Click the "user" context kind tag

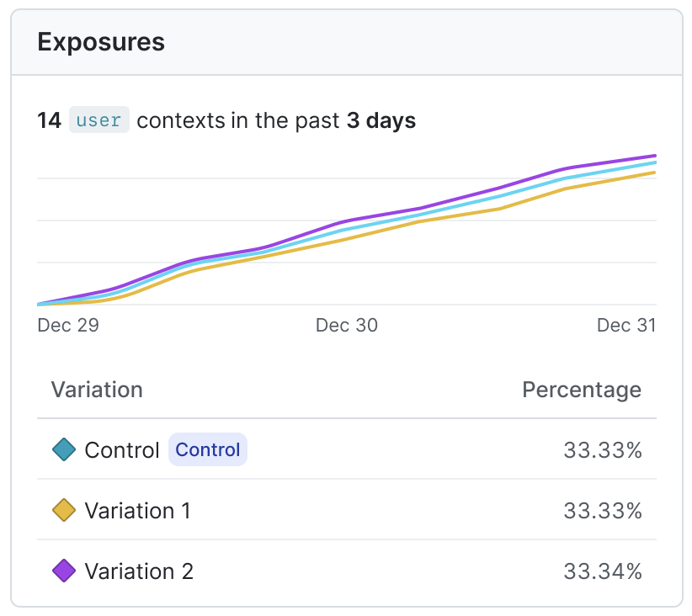pyautogui.click(x=98, y=120)
